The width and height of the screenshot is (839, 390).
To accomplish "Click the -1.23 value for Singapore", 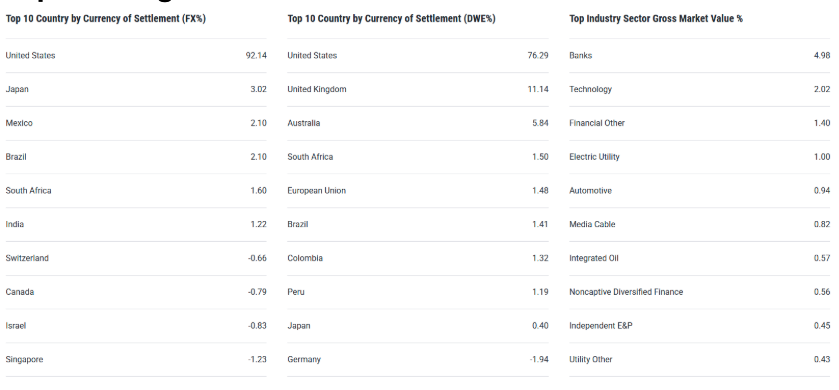I will 257,360.
